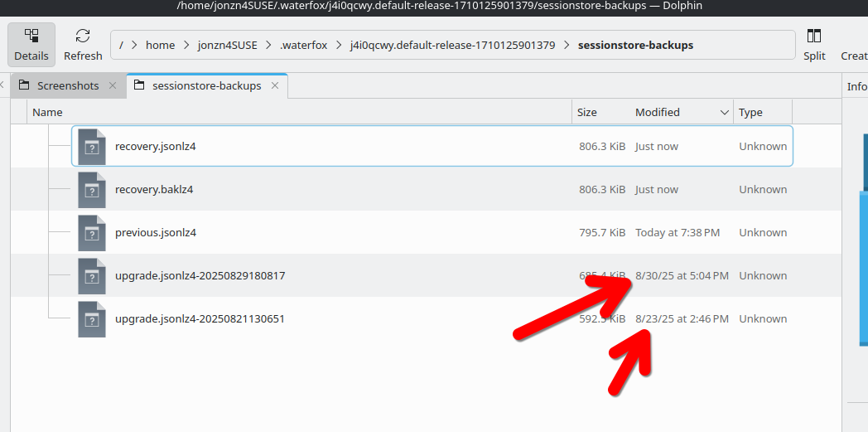Jump to the jonzn4SUSE breadcrumb folder
Image resolution: width=868 pixels, height=432 pixels.
[228, 46]
